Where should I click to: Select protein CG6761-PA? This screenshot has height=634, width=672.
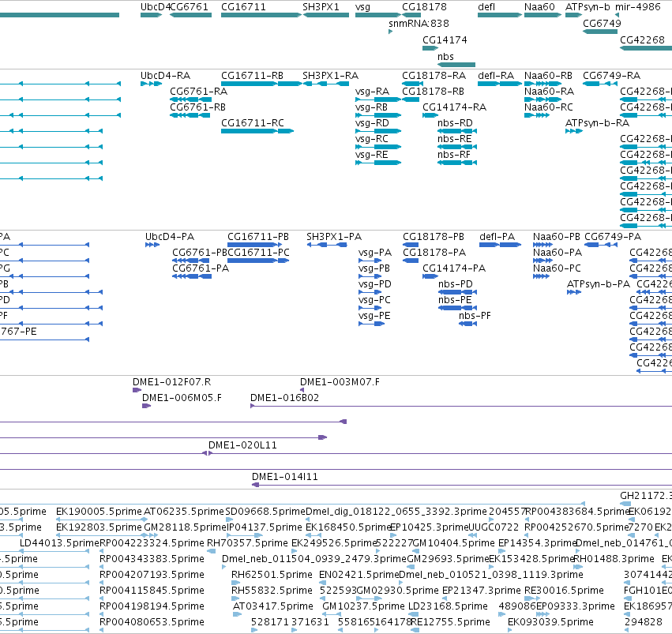pyautogui.click(x=201, y=268)
